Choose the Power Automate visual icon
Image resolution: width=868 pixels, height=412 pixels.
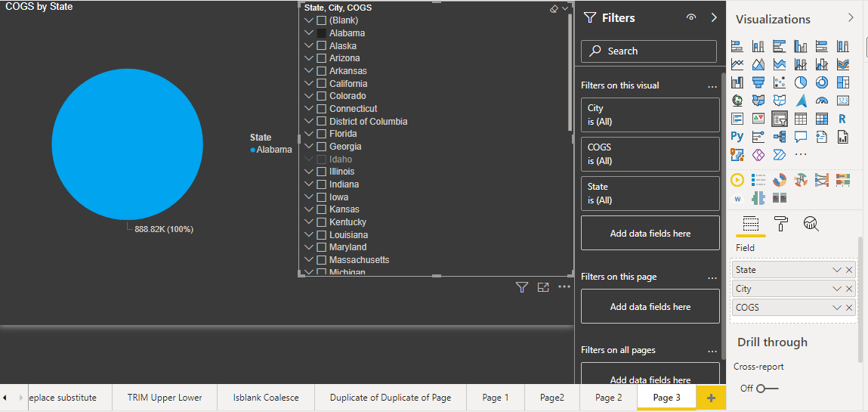pyautogui.click(x=780, y=154)
